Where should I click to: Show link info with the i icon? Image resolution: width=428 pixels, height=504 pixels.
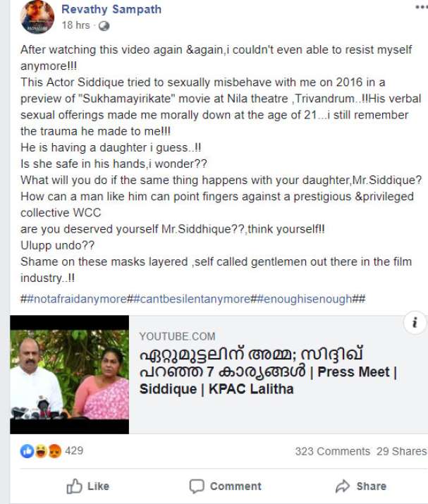[x=415, y=322]
